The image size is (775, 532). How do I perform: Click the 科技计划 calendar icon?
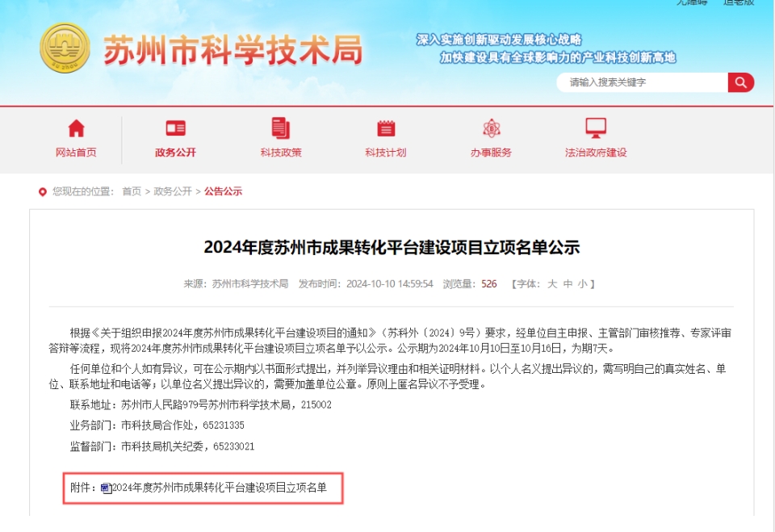point(386,128)
